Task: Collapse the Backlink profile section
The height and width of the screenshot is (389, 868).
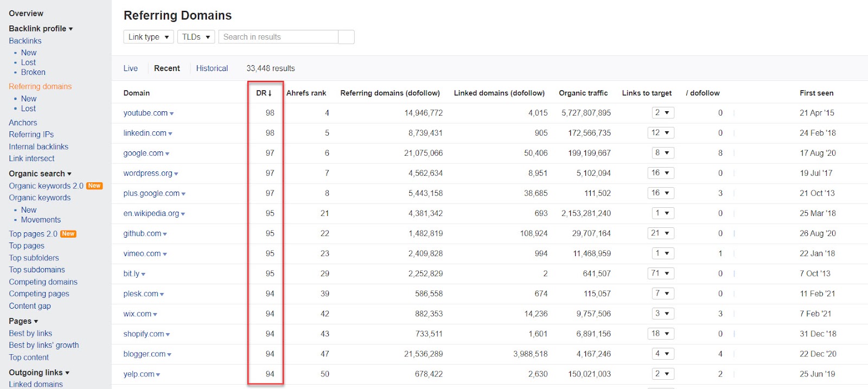Action: coord(41,29)
